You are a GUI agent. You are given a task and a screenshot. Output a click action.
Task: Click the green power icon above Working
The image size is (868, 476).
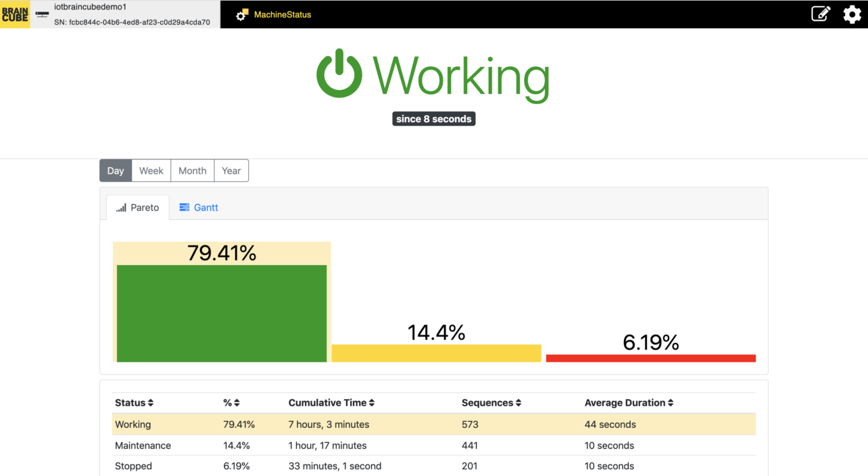(339, 73)
